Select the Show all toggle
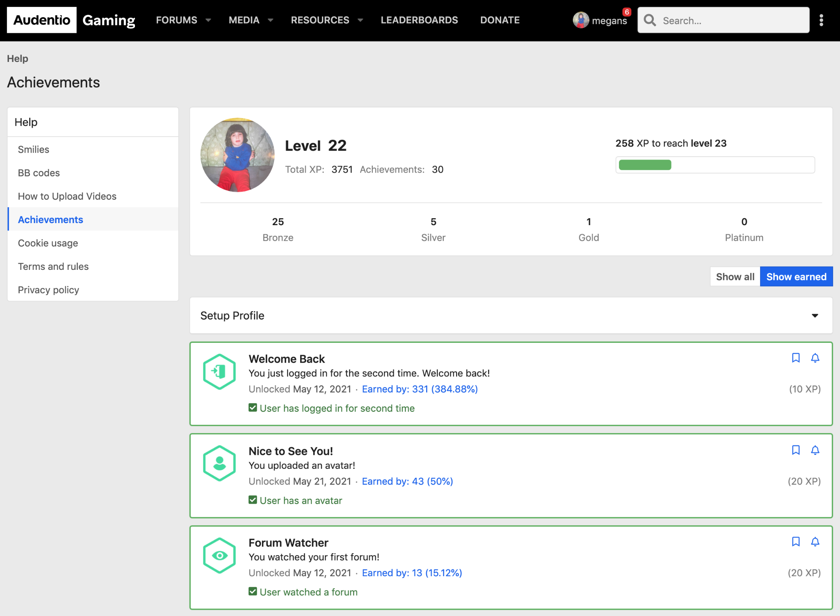The width and height of the screenshot is (840, 616). click(735, 277)
